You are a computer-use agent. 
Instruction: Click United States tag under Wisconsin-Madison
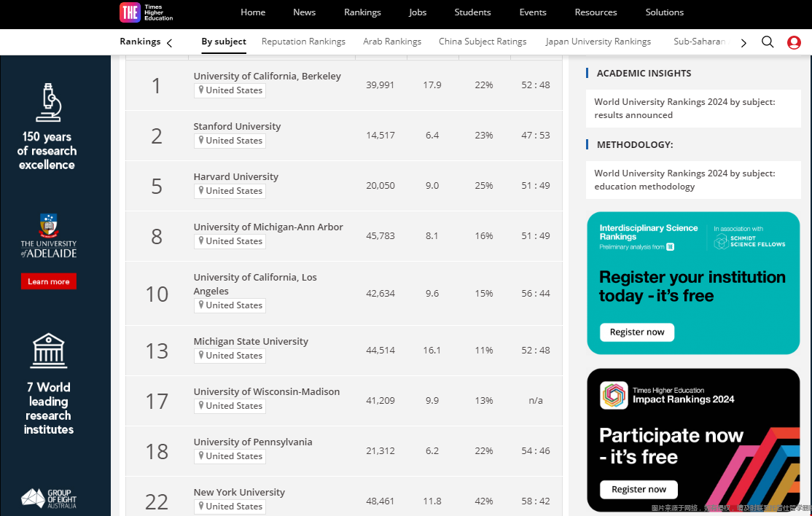point(230,406)
